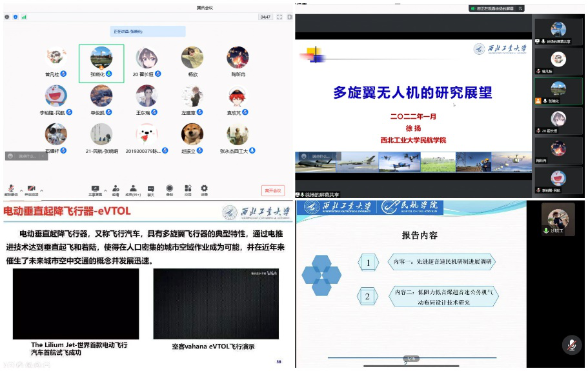Image resolution: width=588 pixels, height=371 pixels.
Task: Click the green network signal icon
Action: 24,17
